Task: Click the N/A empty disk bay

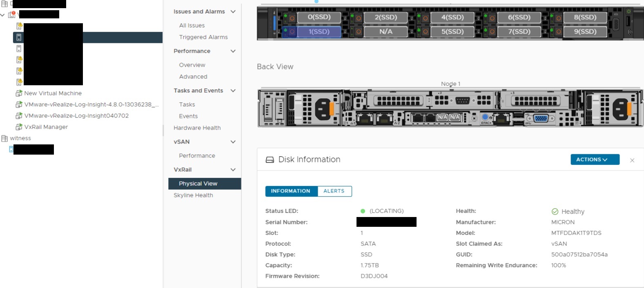Action: pos(386,31)
